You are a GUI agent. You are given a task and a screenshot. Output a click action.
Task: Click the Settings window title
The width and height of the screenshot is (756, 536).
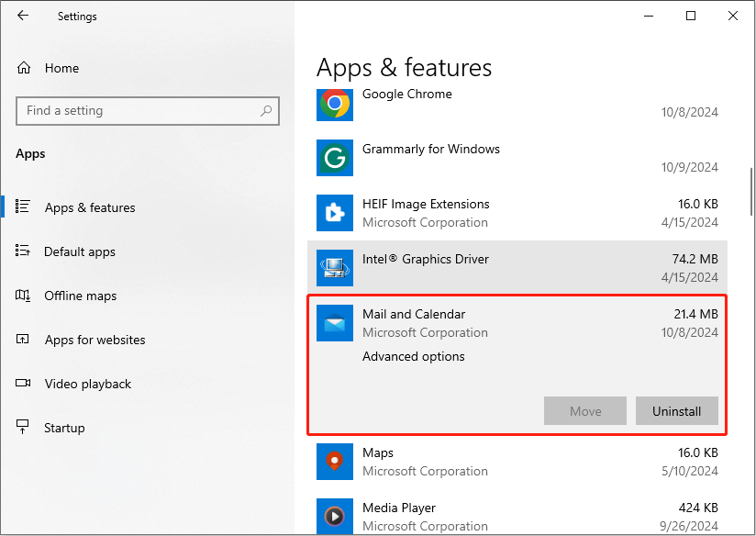pos(77,17)
